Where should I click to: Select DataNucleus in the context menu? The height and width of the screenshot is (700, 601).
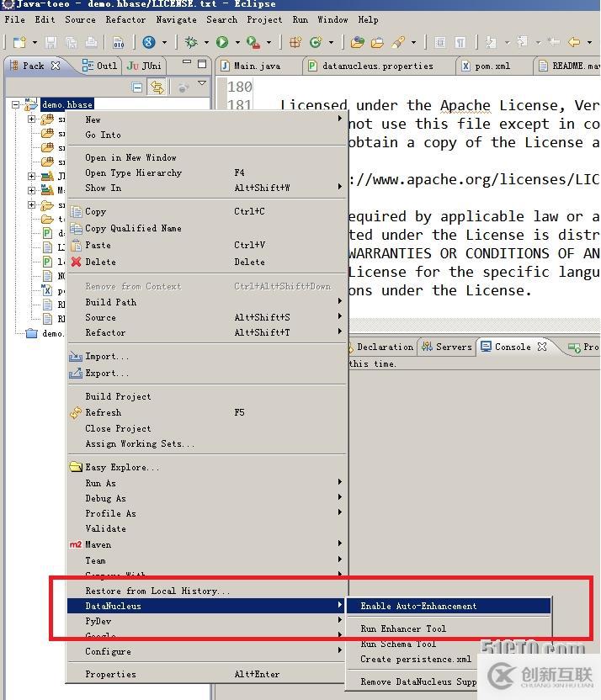205,606
